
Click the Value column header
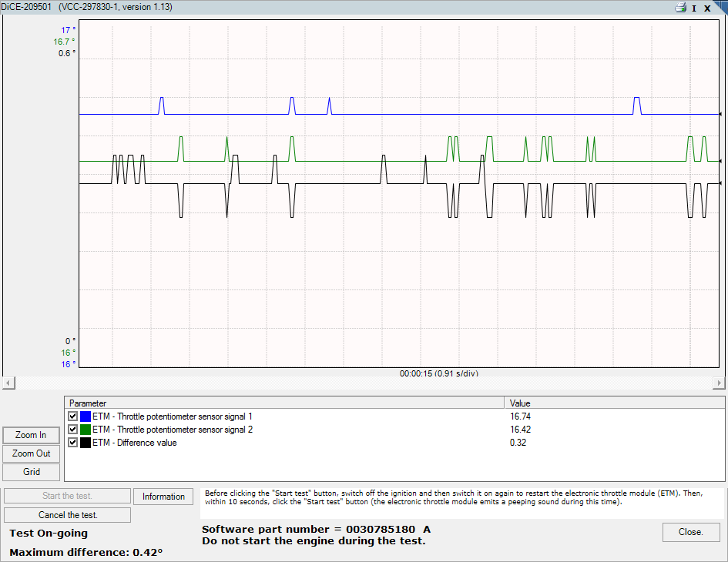[x=615, y=403]
